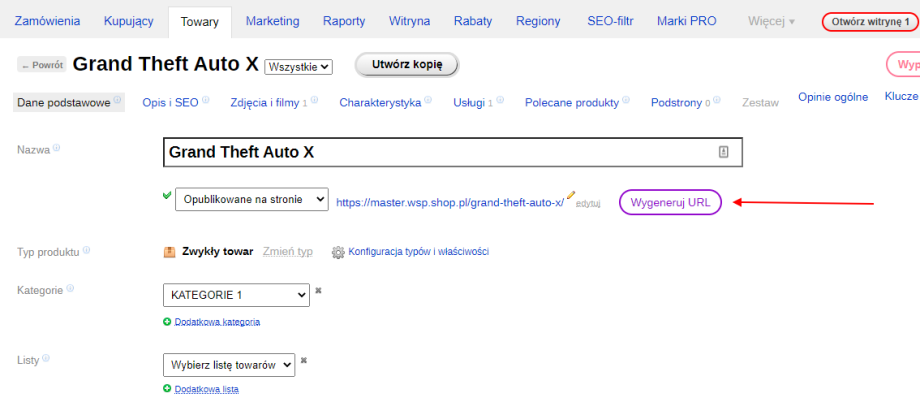Switch to Opis i SEO tab
920x402 pixels.
point(170,103)
